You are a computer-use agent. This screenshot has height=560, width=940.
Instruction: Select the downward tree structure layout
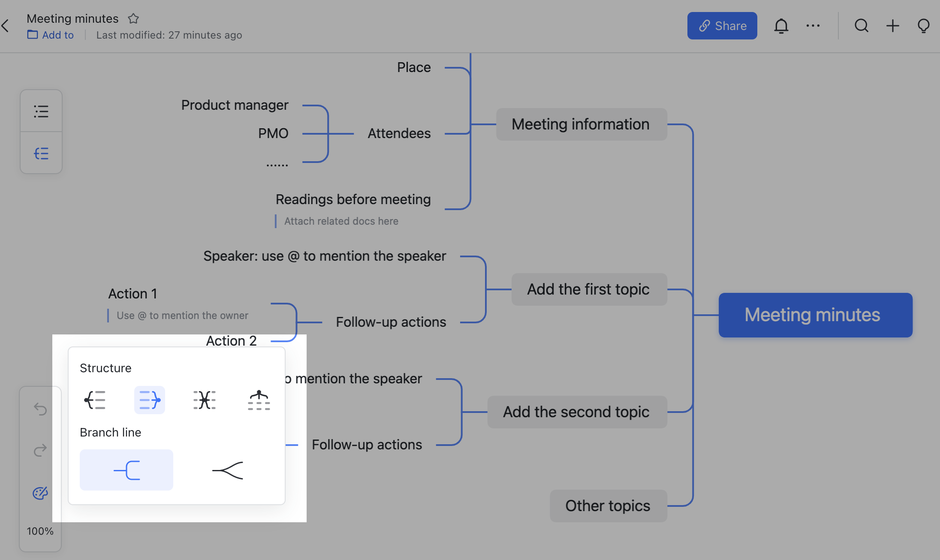pyautogui.click(x=259, y=400)
